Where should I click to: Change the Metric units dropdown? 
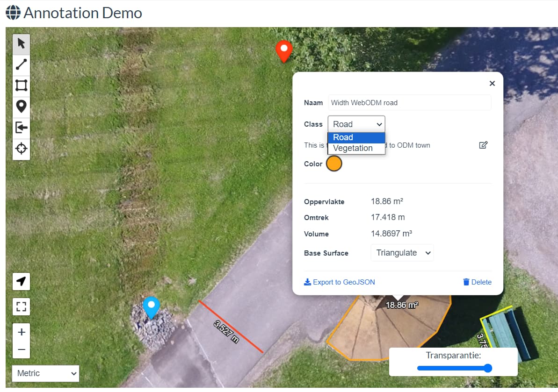tap(45, 373)
